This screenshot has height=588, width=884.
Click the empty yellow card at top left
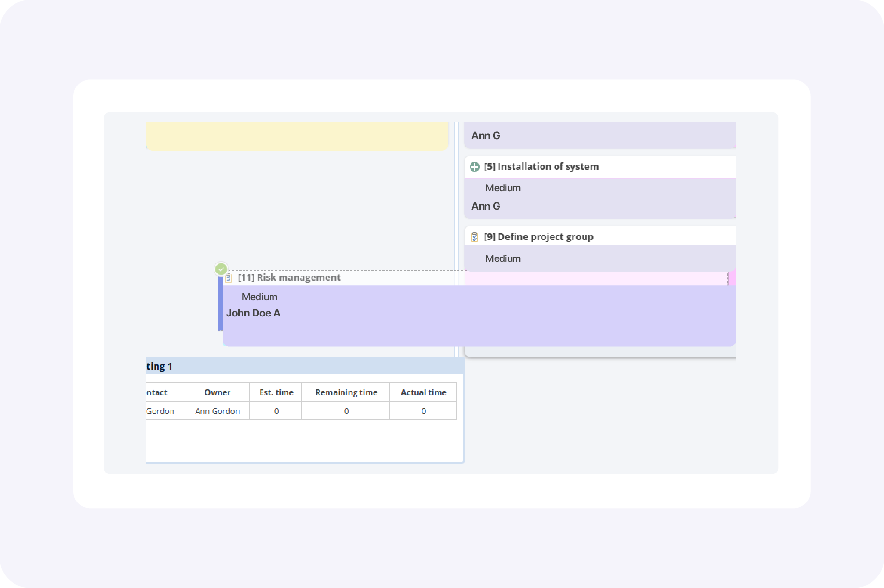297,136
